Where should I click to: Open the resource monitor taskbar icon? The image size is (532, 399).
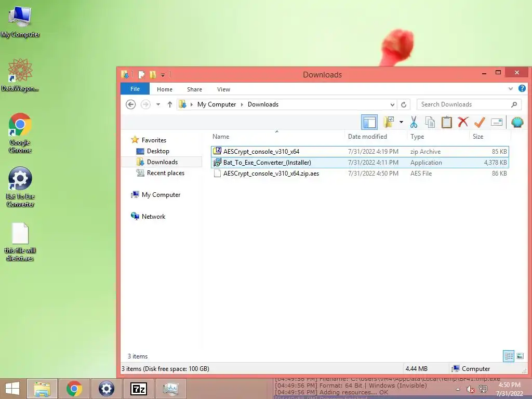(x=170, y=389)
